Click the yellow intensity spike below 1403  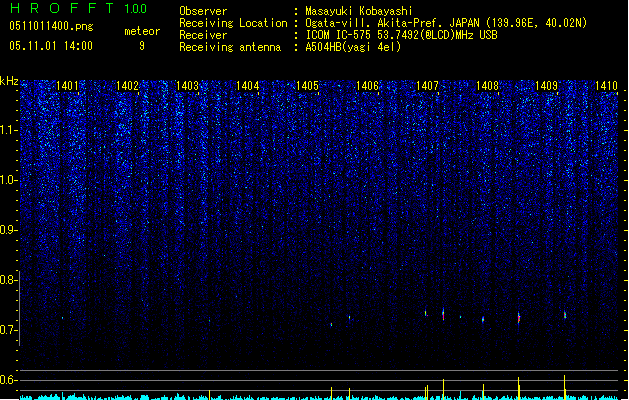click(x=209, y=394)
